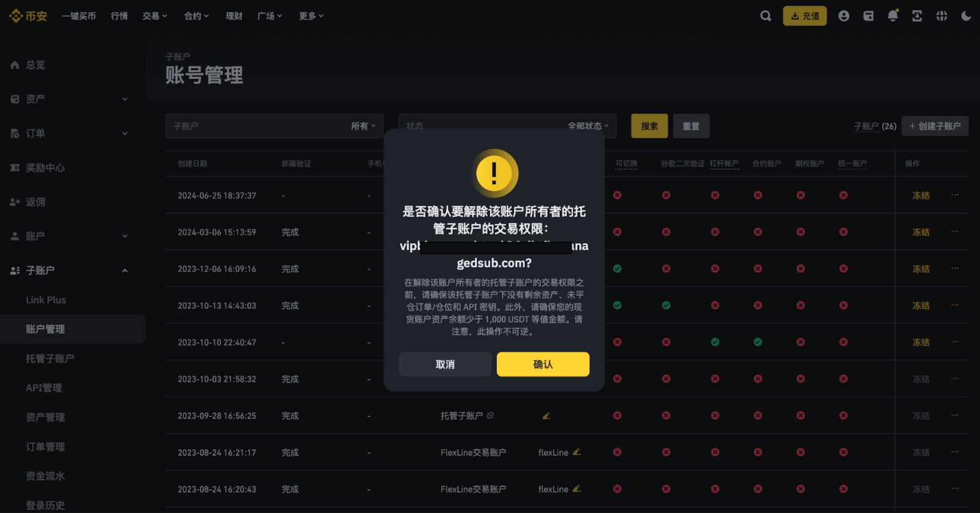Open the 交易 menu in top navigation
Image resolution: width=980 pixels, height=513 pixels.
pyautogui.click(x=154, y=16)
